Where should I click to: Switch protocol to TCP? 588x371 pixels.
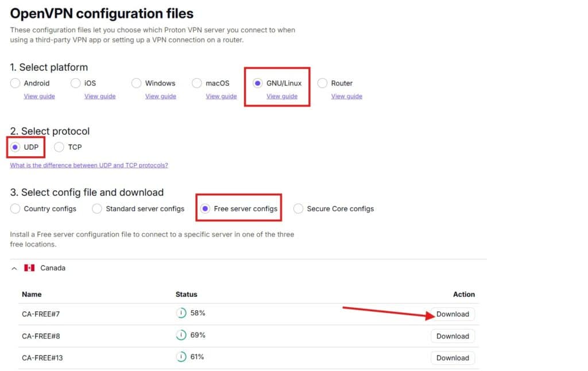click(x=59, y=147)
